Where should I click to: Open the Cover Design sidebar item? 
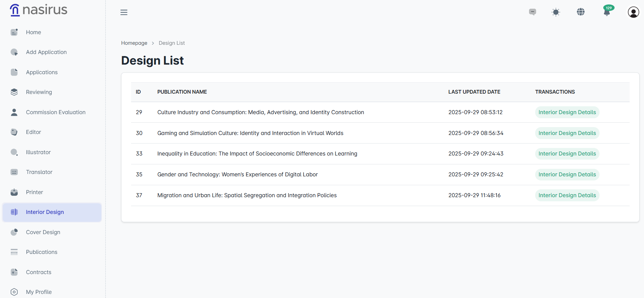[x=43, y=232]
